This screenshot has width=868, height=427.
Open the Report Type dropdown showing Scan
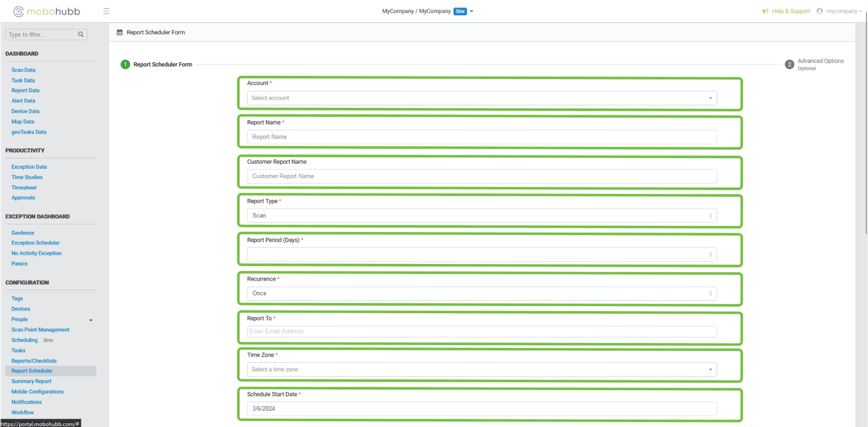click(481, 216)
